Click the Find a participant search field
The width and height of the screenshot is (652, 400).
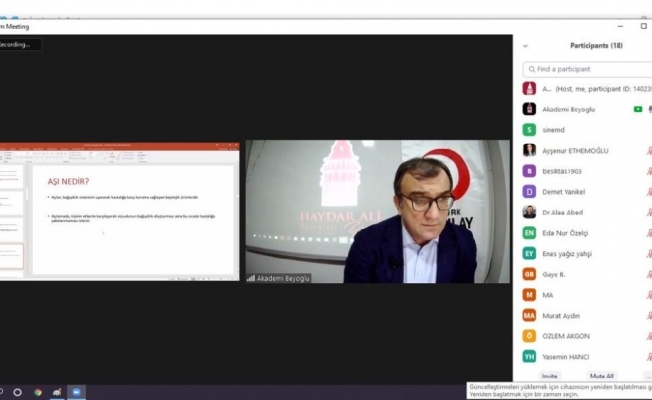[590, 69]
